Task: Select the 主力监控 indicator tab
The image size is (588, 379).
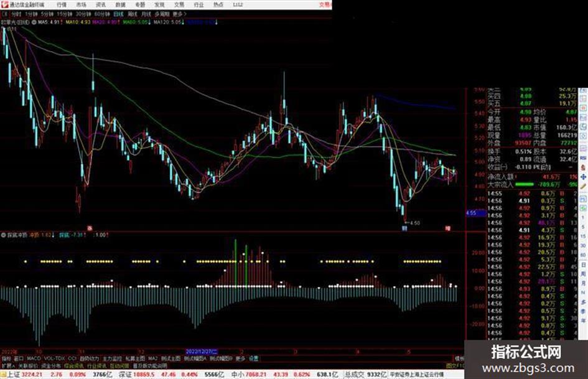Action: pos(112,358)
